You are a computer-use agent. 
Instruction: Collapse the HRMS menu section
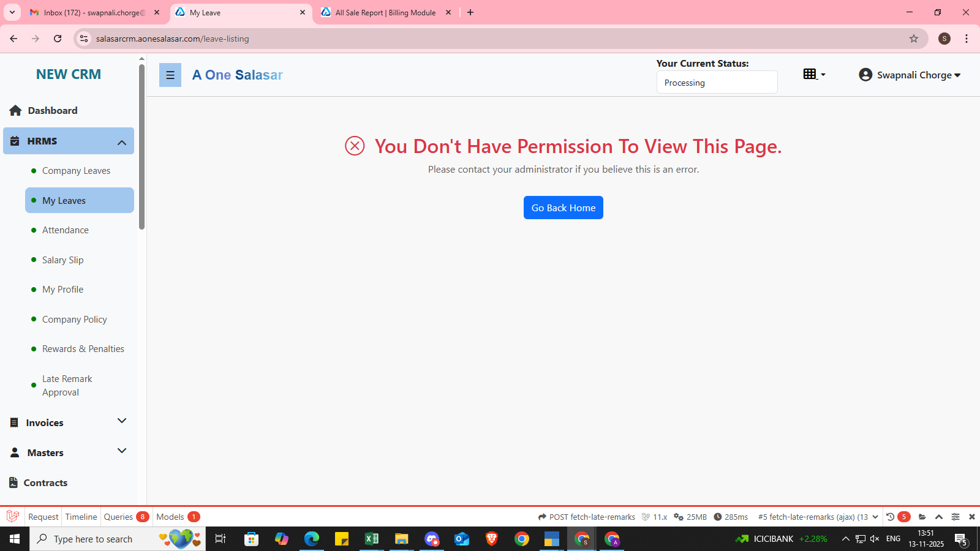pos(121,142)
